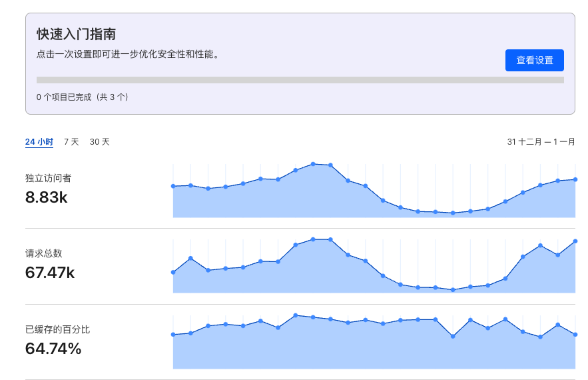Viewport: 588px width, 380px height.
Task: Click the lowest point on unique visitors chart
Action: [453, 213]
